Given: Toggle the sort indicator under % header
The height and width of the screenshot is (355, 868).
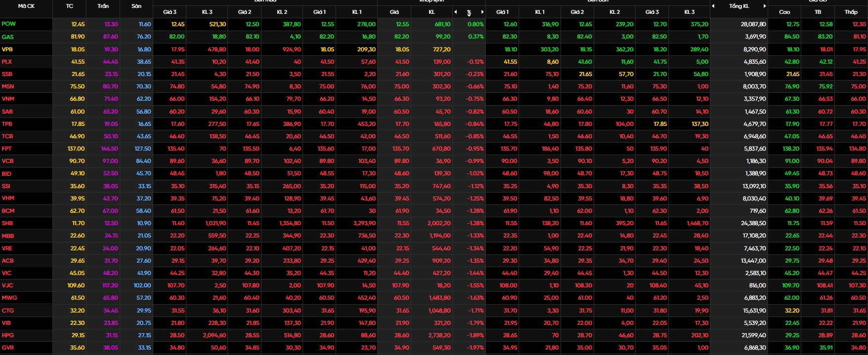Looking at the screenshot, I should tap(469, 15).
